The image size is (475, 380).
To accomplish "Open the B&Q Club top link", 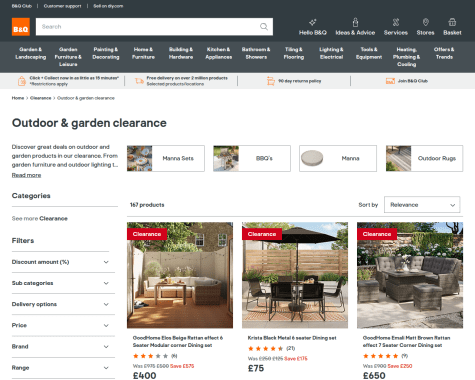I will click(x=22, y=6).
